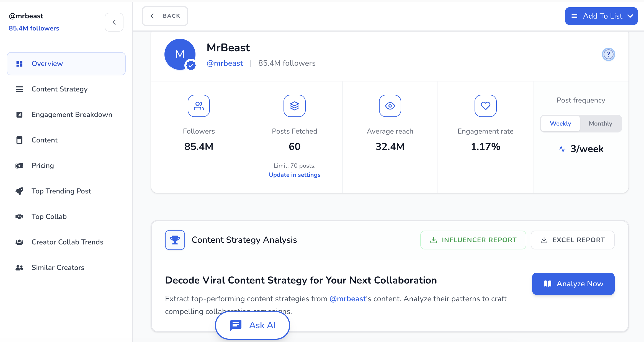Click the 3/week frequency value
This screenshot has height=342, width=644.
point(587,149)
